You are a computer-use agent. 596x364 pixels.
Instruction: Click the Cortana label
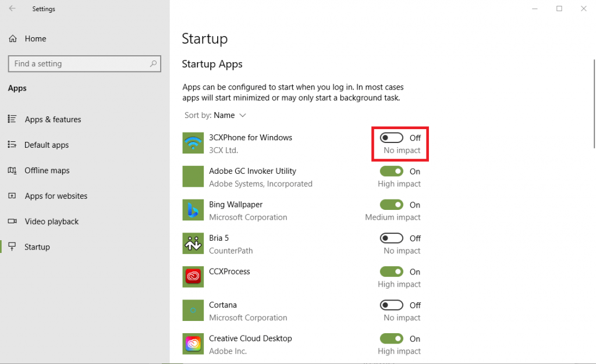223,305
